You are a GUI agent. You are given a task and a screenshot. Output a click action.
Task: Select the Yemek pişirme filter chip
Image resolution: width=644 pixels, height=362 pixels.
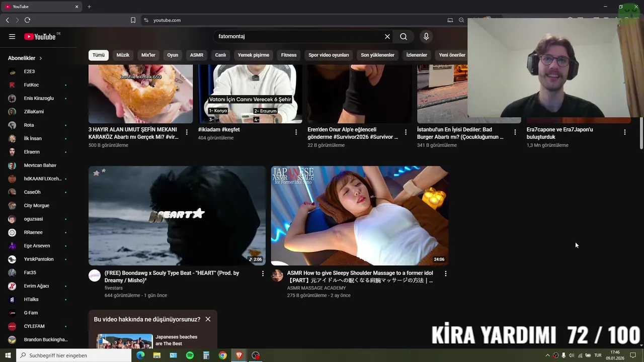point(254,55)
